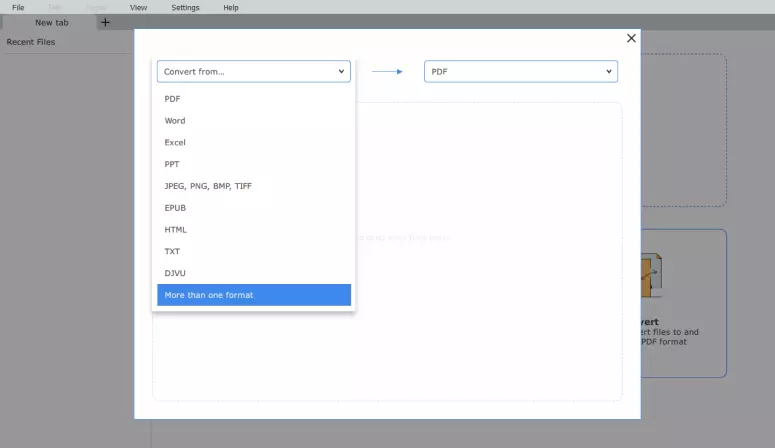Open the View menu
The image size is (775, 448).
coord(138,7)
